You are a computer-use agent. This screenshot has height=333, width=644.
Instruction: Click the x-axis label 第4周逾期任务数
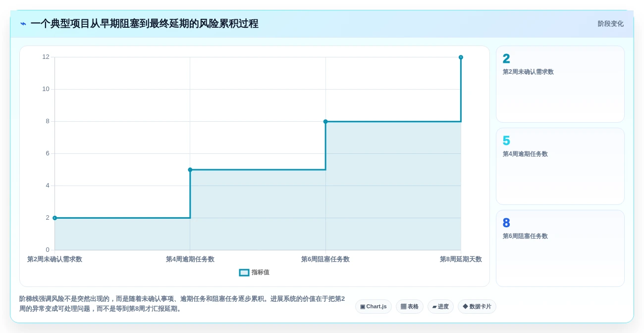coord(190,259)
